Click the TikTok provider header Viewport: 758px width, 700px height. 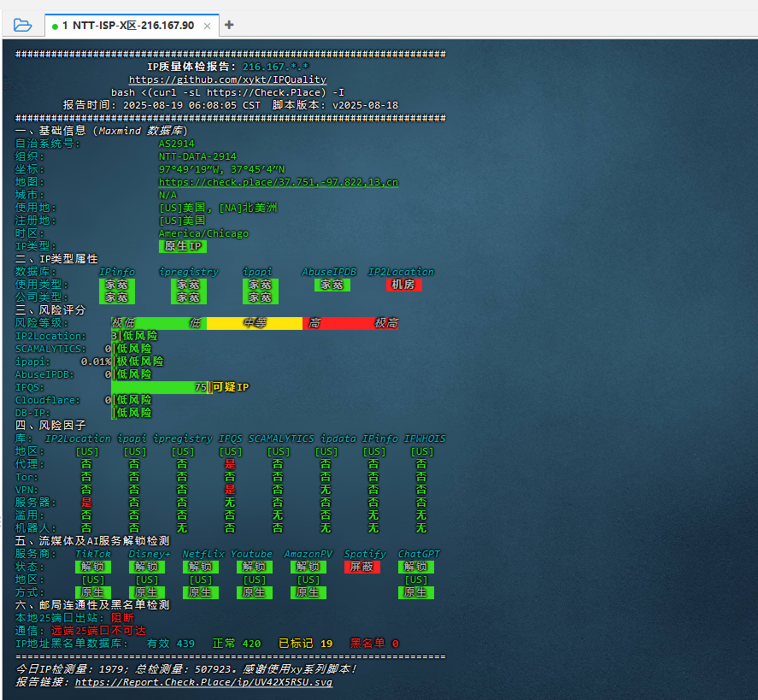93,554
